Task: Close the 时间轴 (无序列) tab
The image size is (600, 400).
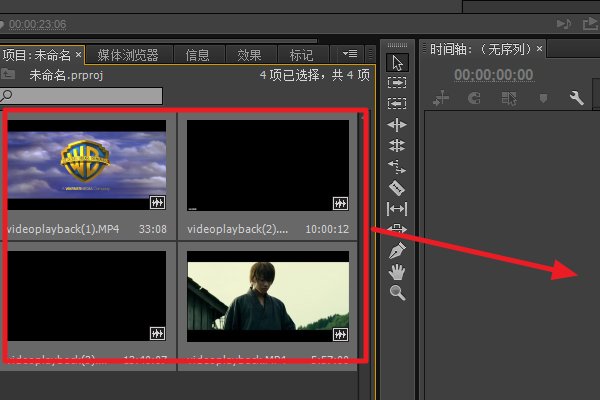Action: pos(540,49)
